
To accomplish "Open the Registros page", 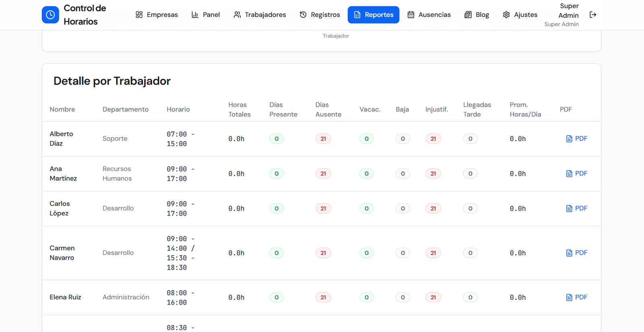I will [320, 15].
